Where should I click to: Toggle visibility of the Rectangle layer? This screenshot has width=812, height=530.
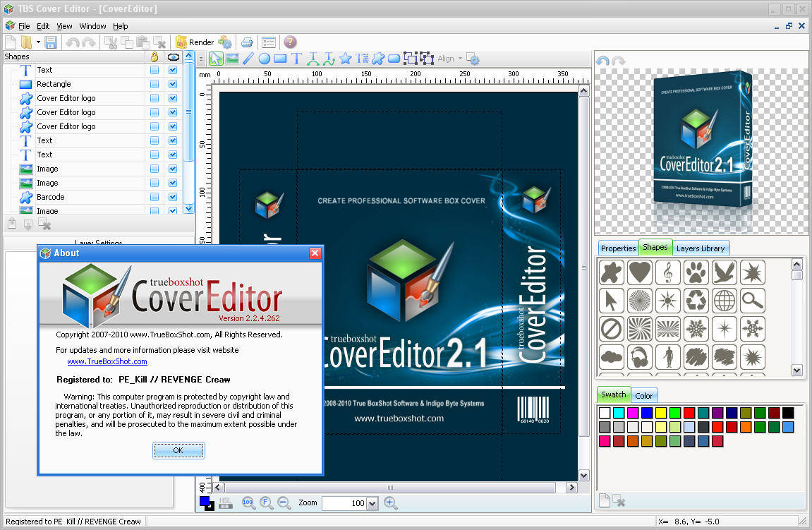tap(173, 84)
